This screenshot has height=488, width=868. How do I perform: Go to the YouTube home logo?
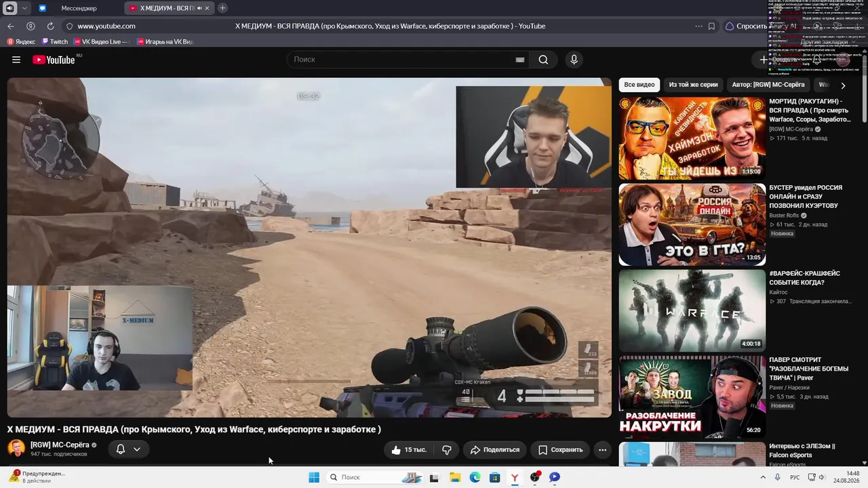[54, 60]
